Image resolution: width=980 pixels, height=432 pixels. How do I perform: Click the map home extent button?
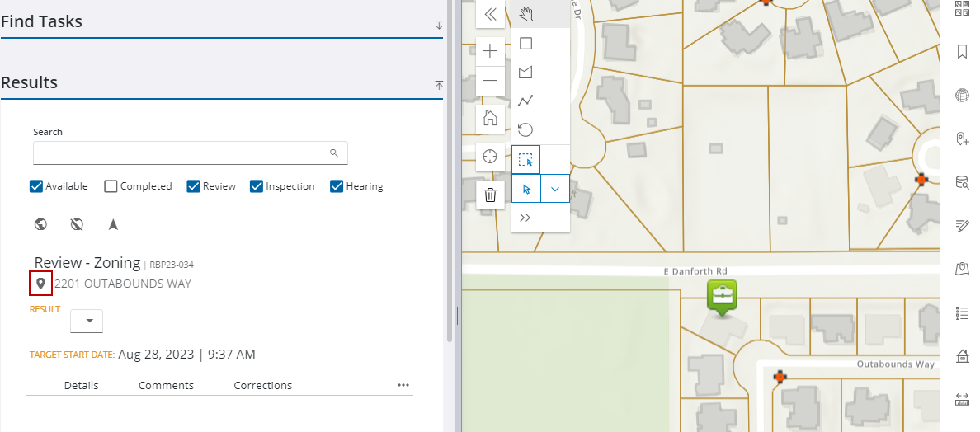(x=490, y=118)
